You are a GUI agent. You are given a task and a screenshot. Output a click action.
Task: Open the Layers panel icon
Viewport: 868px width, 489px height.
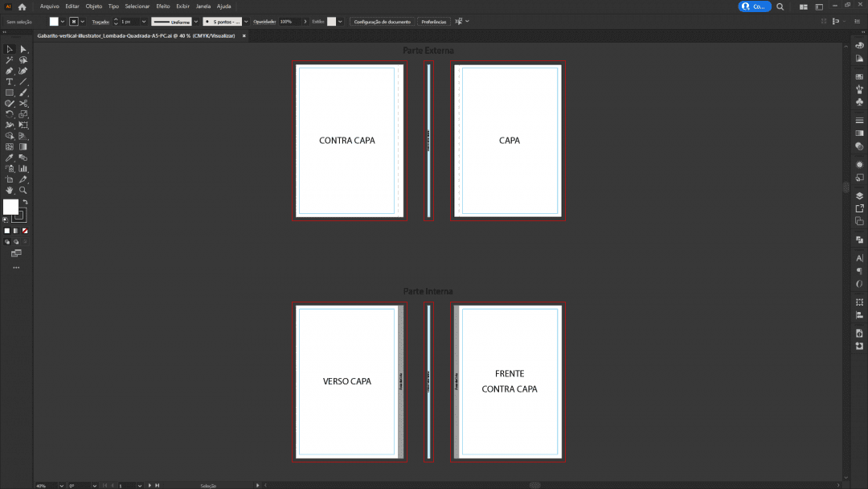click(x=859, y=195)
